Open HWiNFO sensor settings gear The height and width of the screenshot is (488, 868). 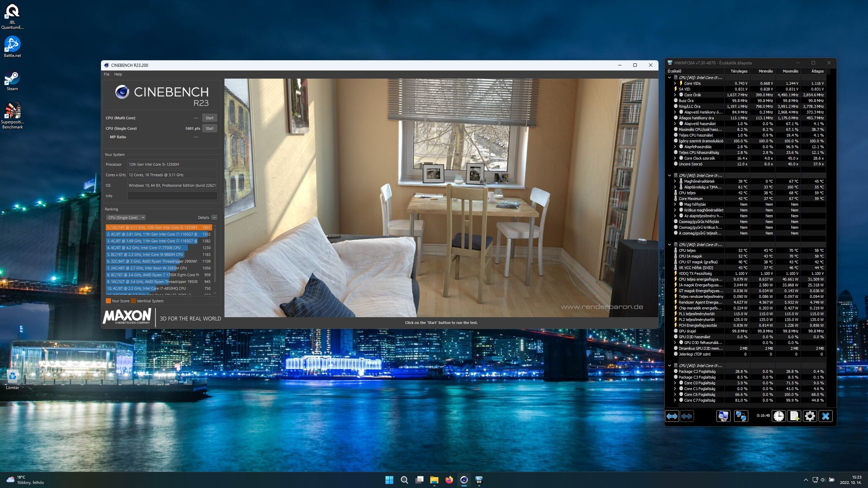tap(810, 416)
